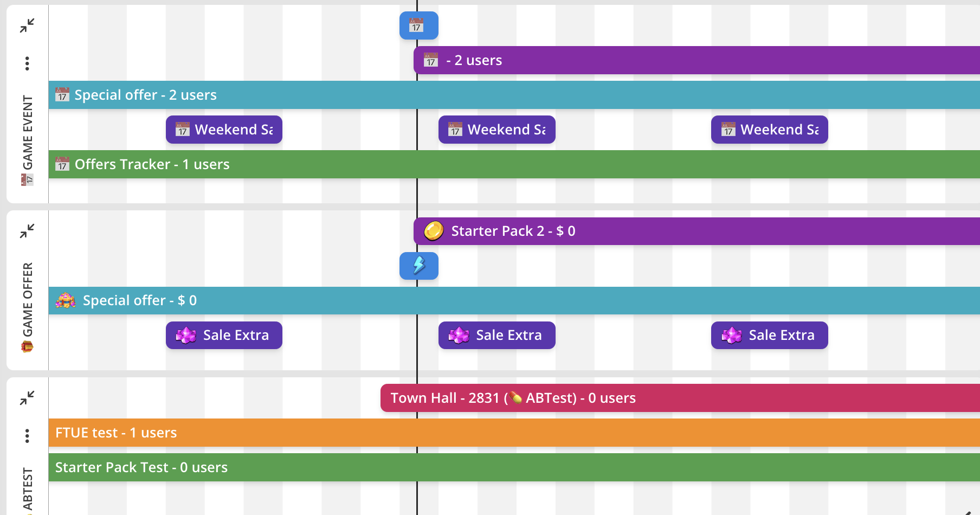Image resolution: width=980 pixels, height=515 pixels.
Task: Open ABTEST three-dot options menu
Action: coord(27,436)
